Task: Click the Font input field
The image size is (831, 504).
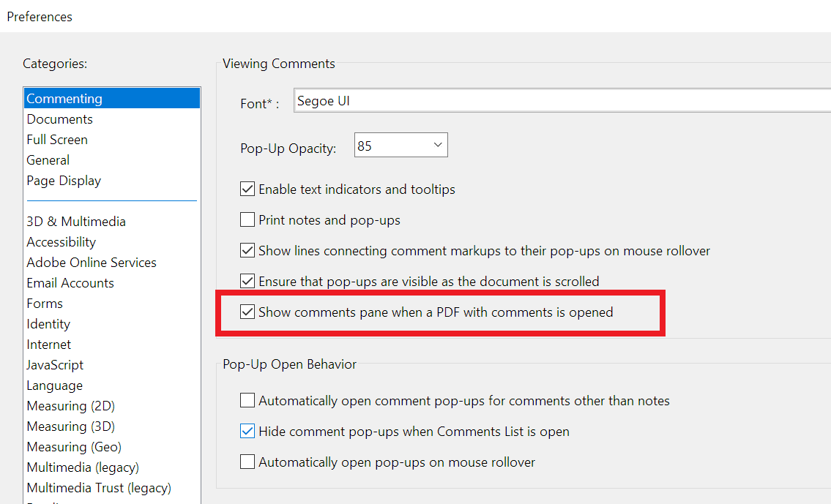Action: (439, 100)
